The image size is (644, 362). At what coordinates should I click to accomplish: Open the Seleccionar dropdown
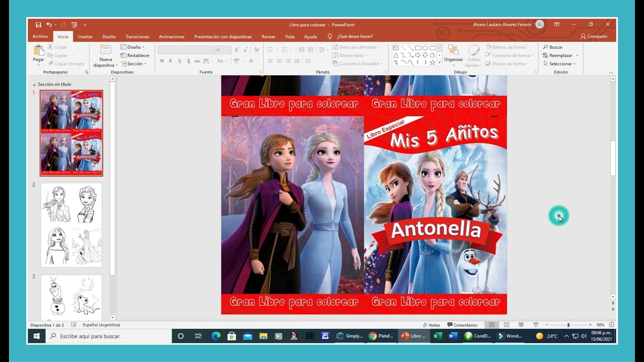point(560,63)
